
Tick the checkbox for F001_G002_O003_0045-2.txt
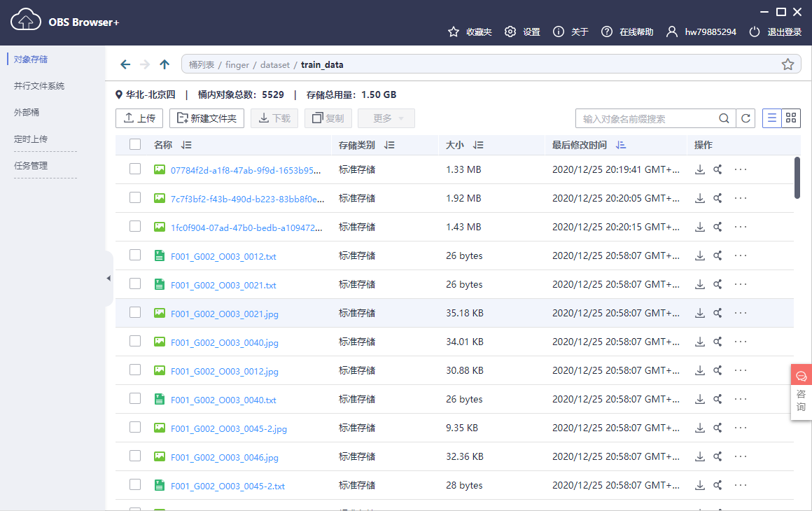coord(135,485)
